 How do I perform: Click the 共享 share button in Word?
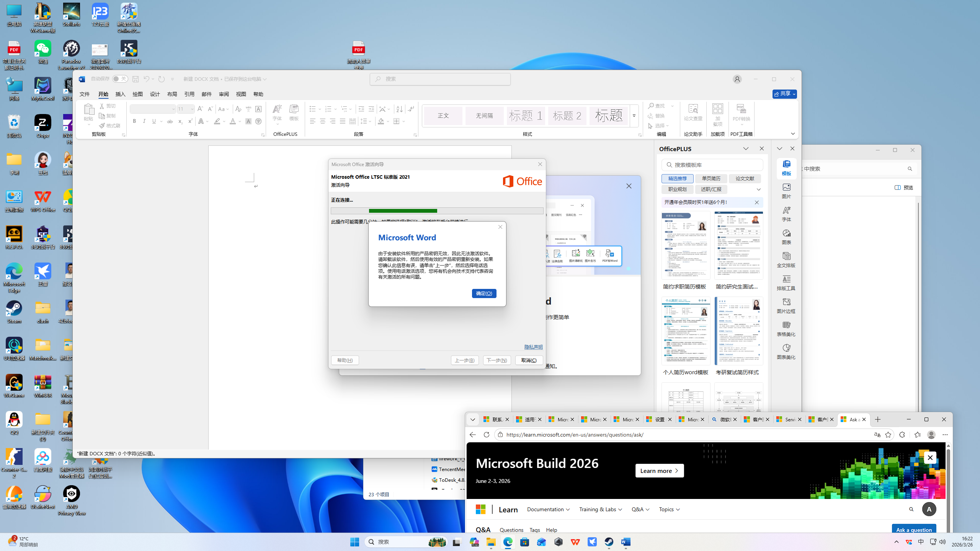[784, 94]
